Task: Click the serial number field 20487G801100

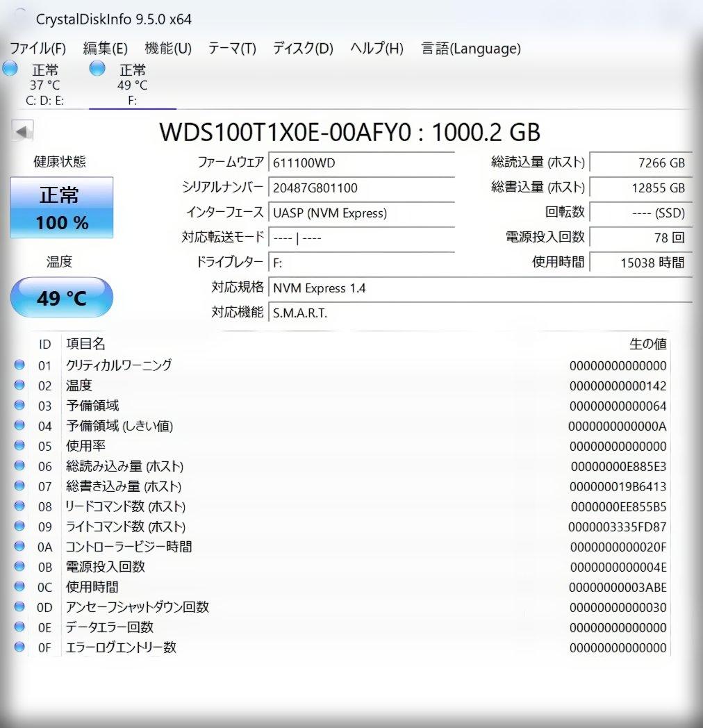Action: (361, 188)
